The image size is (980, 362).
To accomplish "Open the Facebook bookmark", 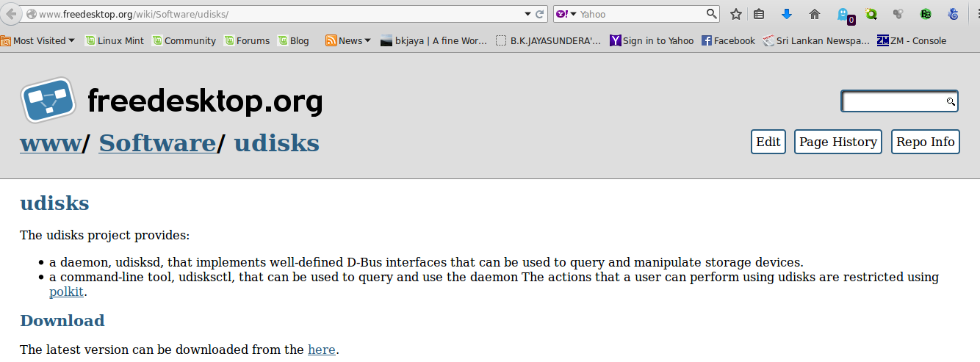I will tap(728, 41).
